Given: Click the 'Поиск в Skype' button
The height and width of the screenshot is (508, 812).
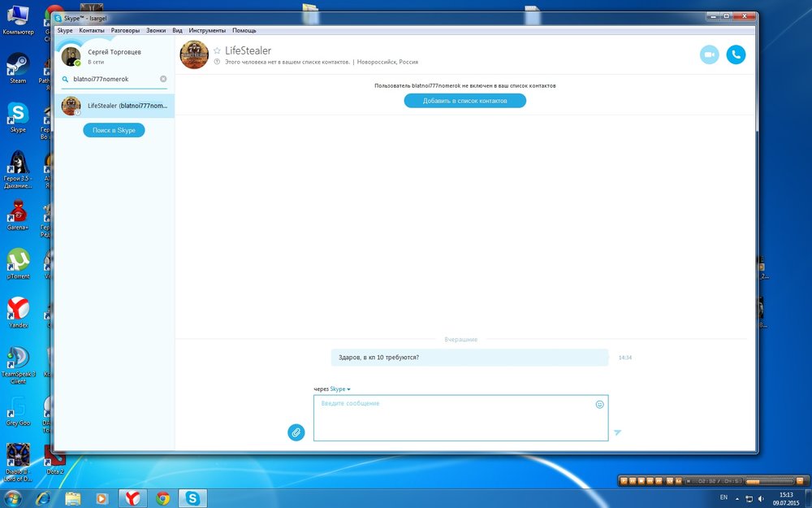Looking at the screenshot, I should coord(114,130).
